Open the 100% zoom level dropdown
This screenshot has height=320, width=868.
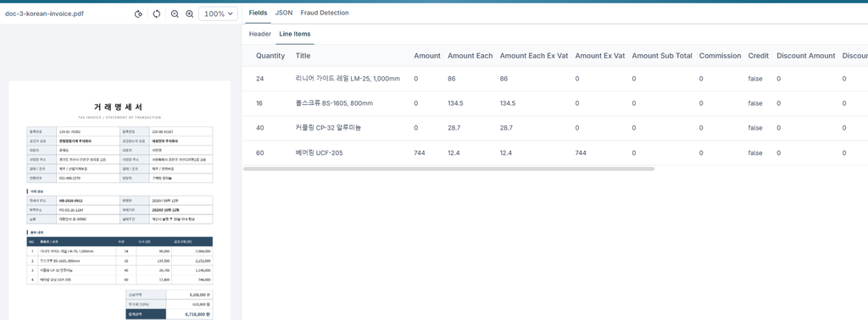coord(218,14)
